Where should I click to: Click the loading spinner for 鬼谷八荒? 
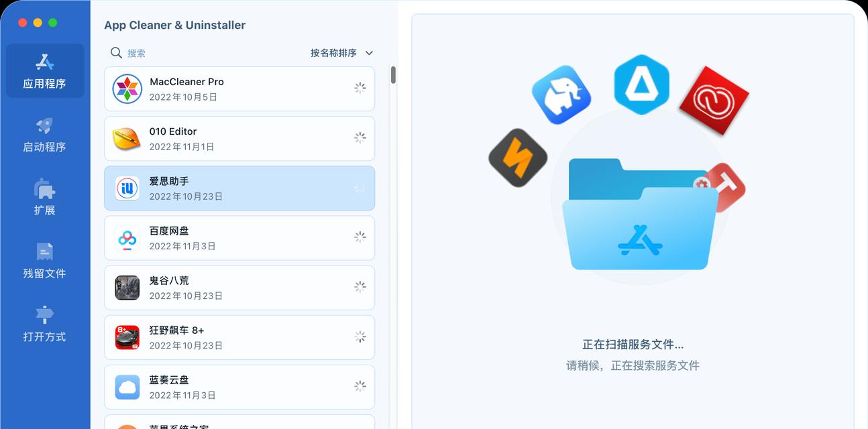pos(360,286)
